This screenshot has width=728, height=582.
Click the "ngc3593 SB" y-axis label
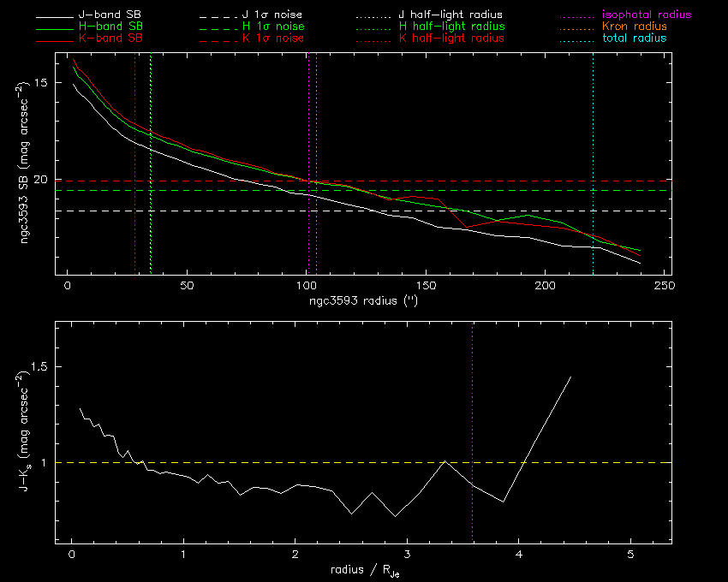point(27,164)
